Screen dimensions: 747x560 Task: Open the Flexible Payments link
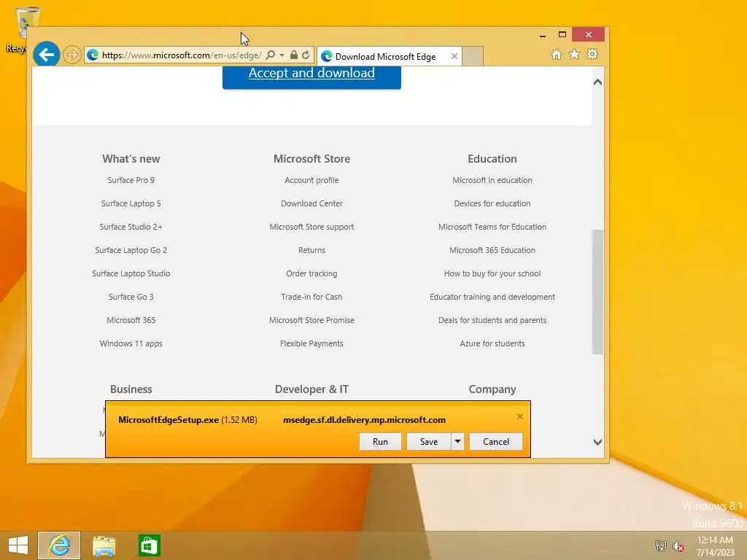coord(311,343)
